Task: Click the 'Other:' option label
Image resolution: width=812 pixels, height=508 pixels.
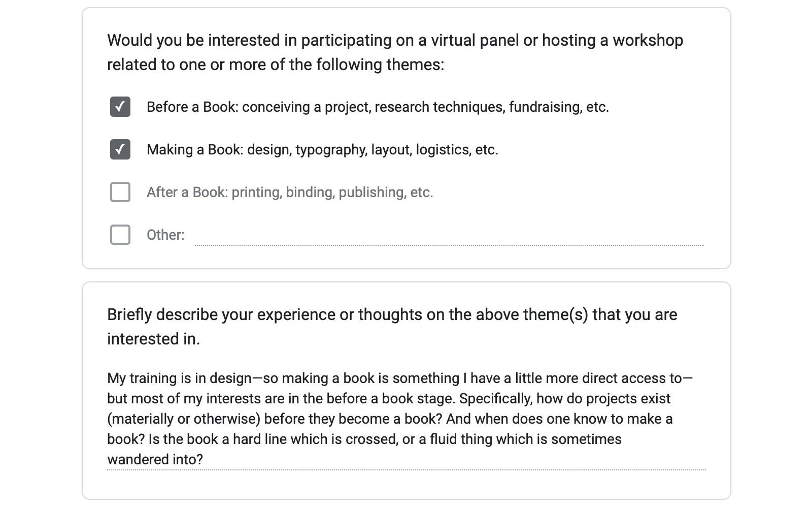Action: 165,235
